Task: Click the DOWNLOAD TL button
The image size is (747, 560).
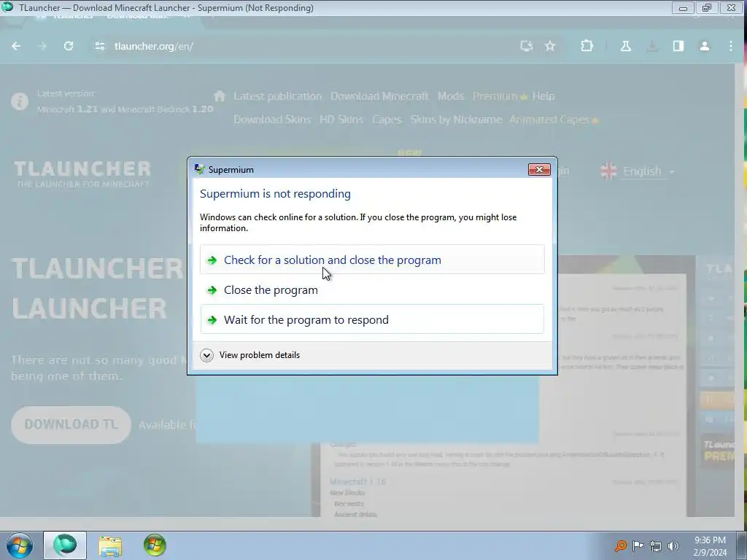Action: click(71, 425)
